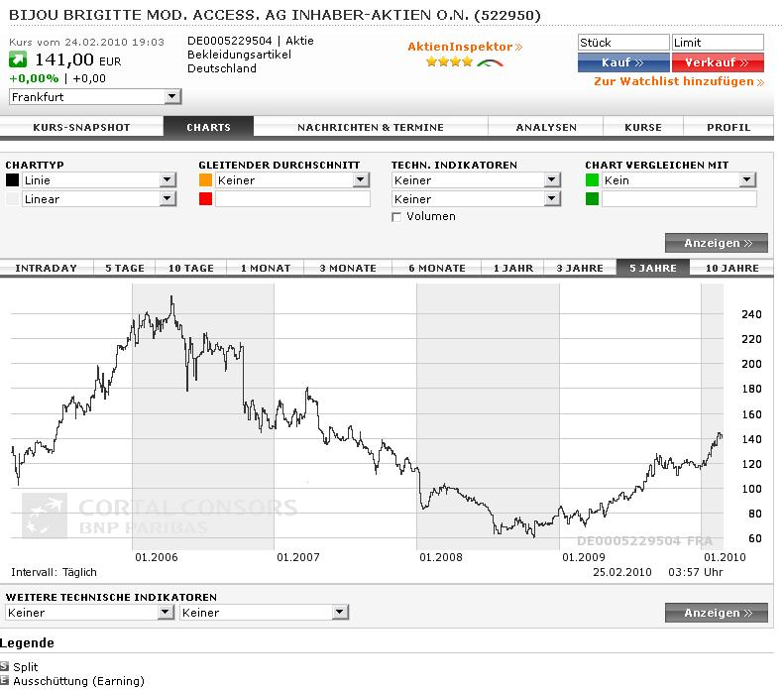
Task: Open the Chart vergleichen Kein dropdown
Action: click(679, 180)
